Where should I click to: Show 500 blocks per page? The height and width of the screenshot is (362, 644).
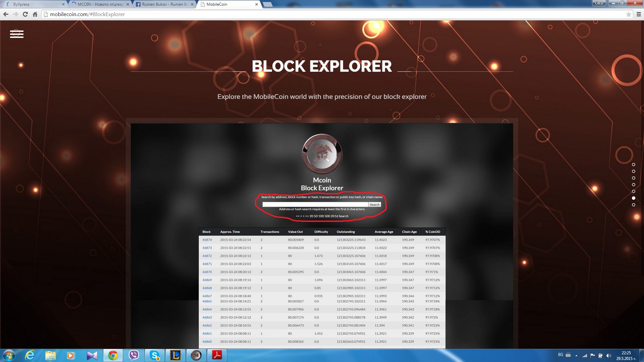(327, 216)
